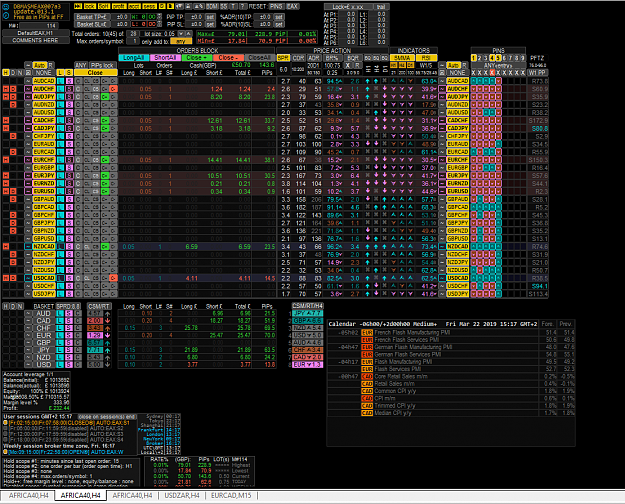Image resolution: width=625 pixels, height=504 pixels.
Task: Click the red 'Close -' button
Action: (x=228, y=58)
